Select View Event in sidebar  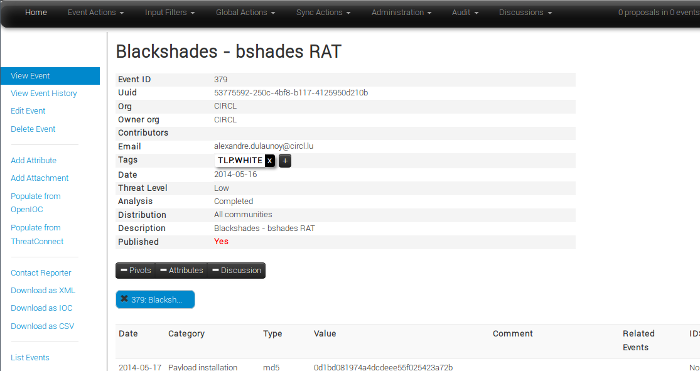[x=50, y=76]
